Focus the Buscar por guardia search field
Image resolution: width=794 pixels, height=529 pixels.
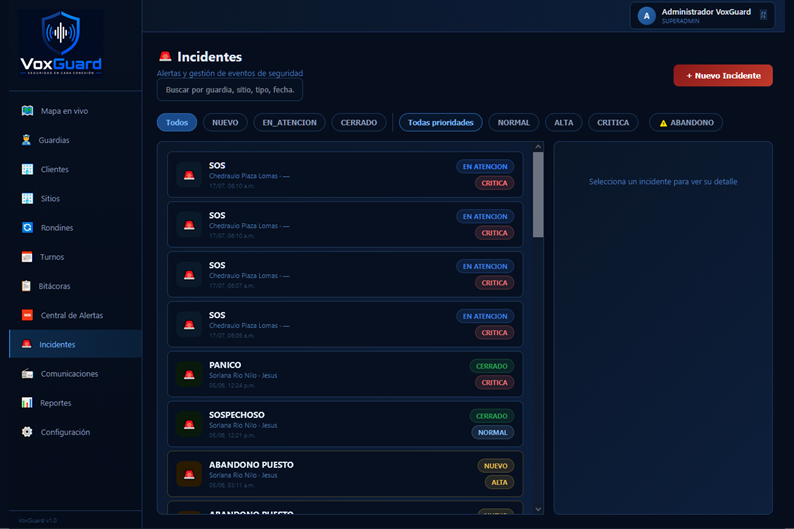[x=230, y=90]
